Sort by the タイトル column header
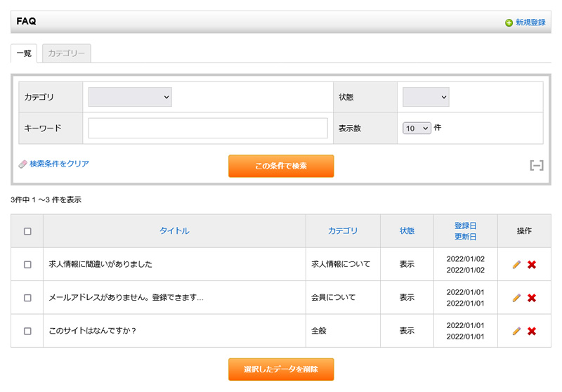 coord(174,230)
